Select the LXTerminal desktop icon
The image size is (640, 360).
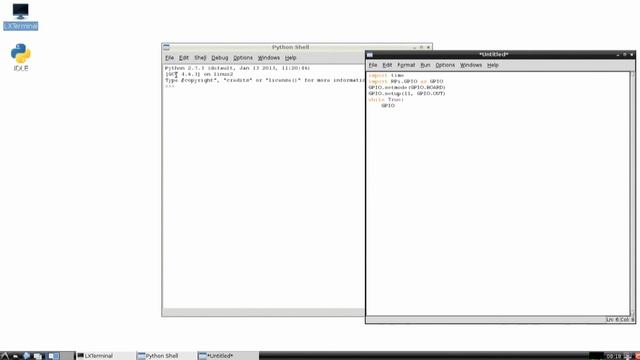pyautogui.click(x=20, y=16)
